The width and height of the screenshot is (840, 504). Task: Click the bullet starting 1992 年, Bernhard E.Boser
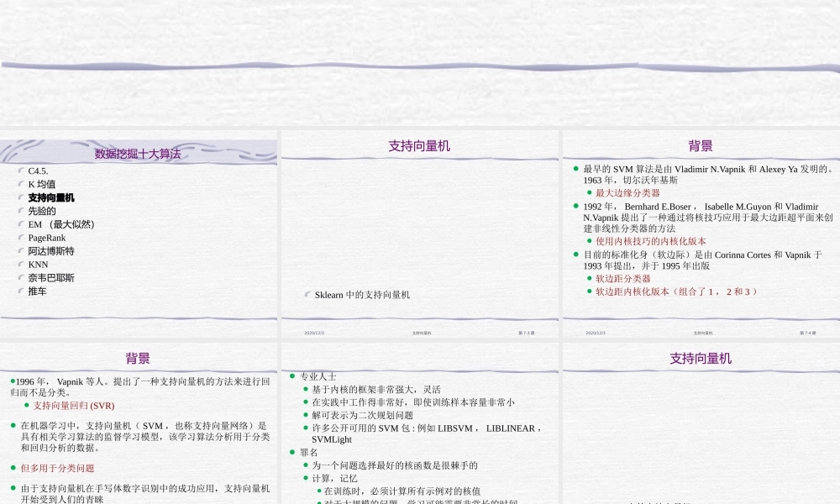(x=707, y=218)
